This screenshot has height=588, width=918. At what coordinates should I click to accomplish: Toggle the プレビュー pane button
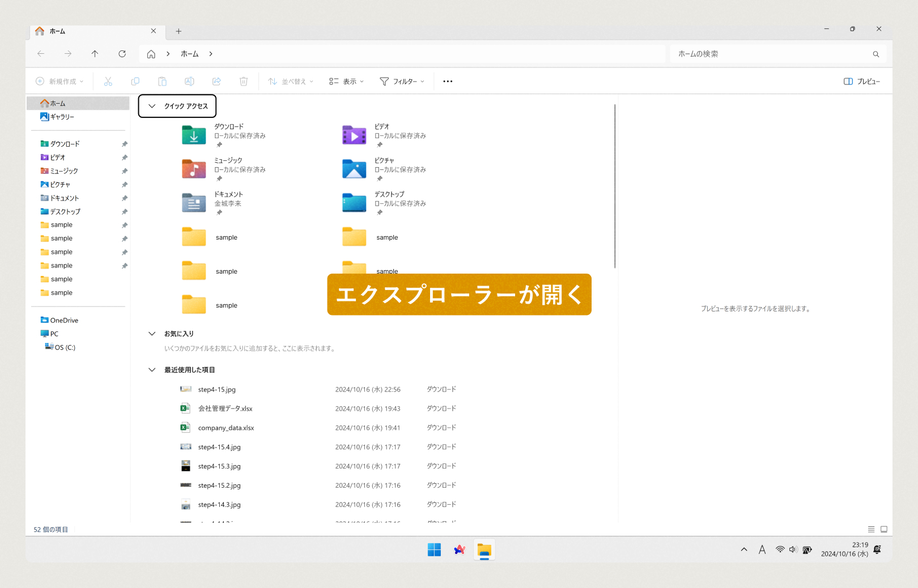(x=861, y=82)
